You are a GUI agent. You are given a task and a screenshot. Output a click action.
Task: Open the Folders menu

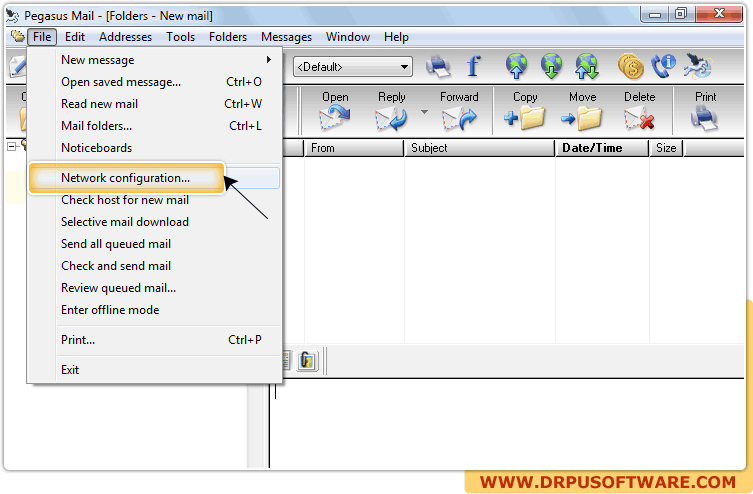[x=228, y=37]
